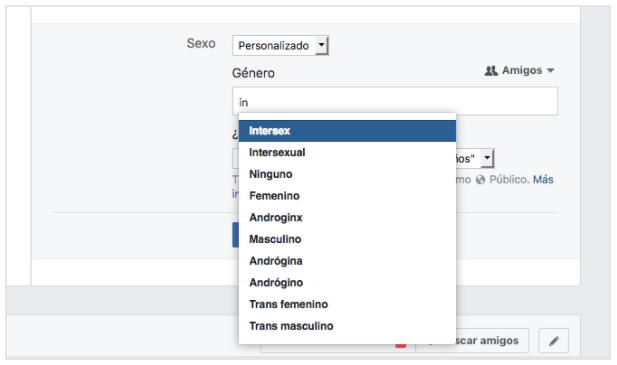Choose Androginx from the dropdown list
The image size is (617, 365).
(x=347, y=217)
